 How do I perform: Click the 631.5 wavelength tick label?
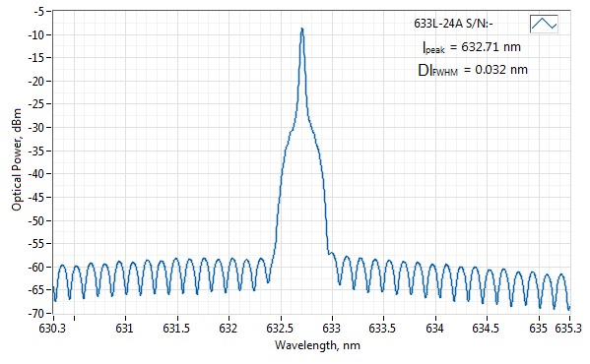(176, 329)
